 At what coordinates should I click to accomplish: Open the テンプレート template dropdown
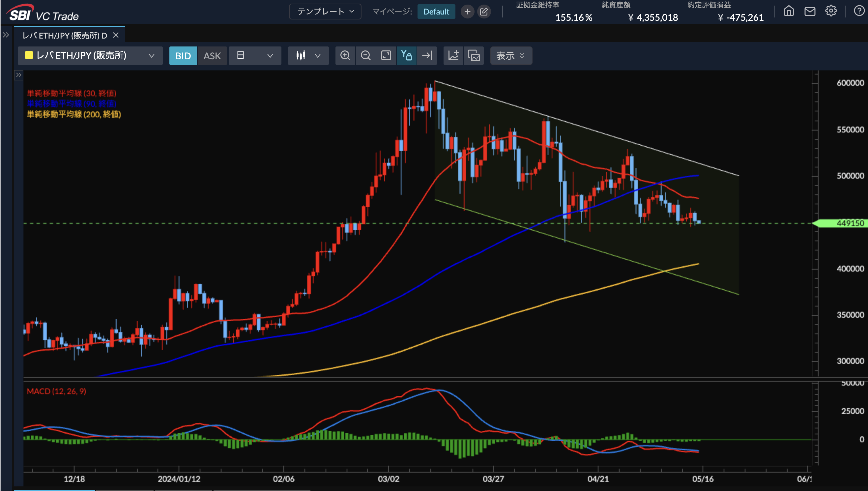click(325, 12)
